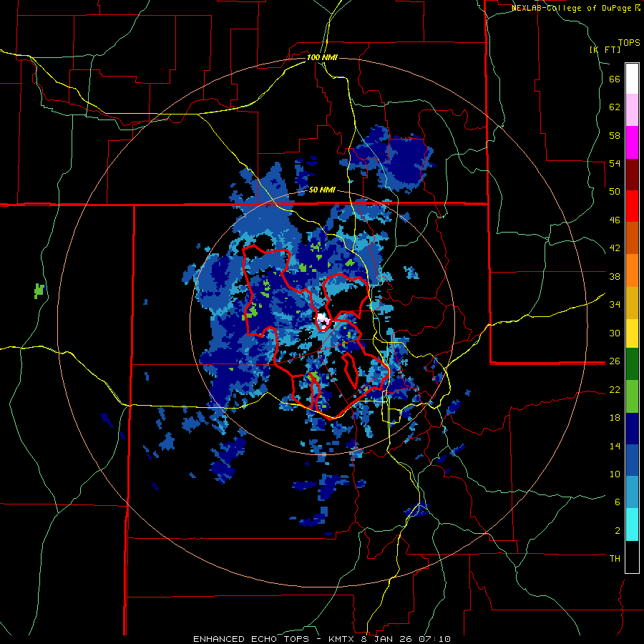Click the white swatch on the legend

pyautogui.click(x=632, y=79)
